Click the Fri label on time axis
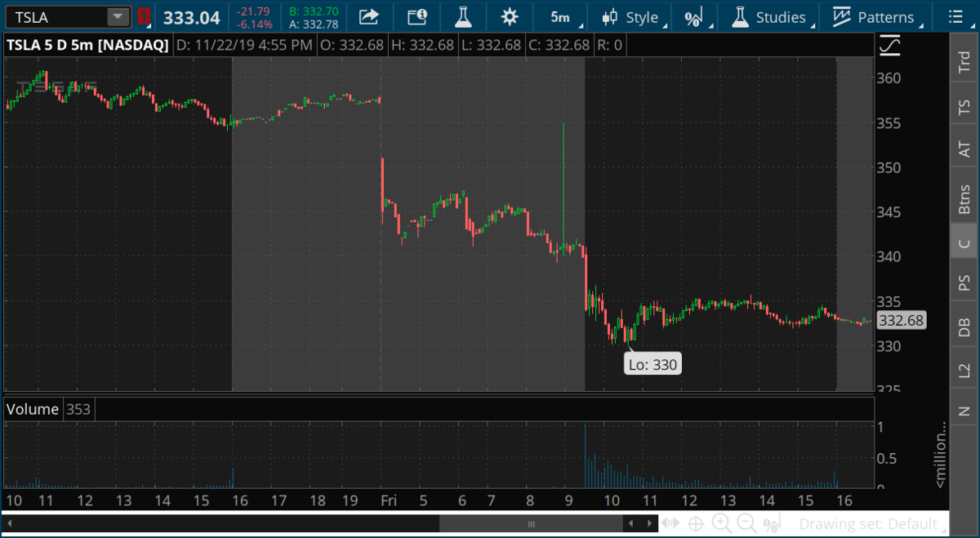The image size is (980, 538). [x=389, y=500]
